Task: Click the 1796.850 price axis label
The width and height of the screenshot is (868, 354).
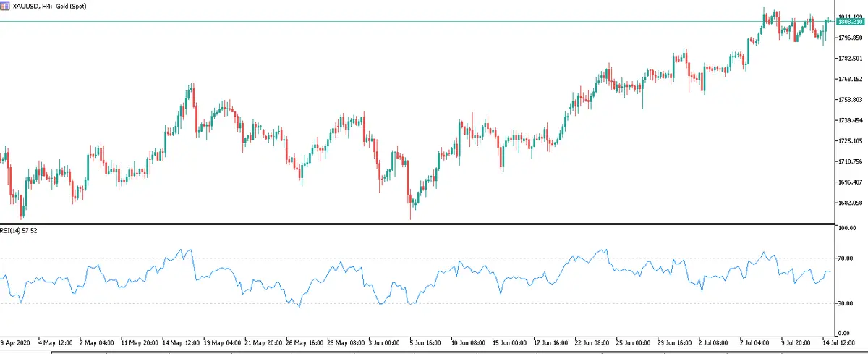Action: click(x=849, y=38)
